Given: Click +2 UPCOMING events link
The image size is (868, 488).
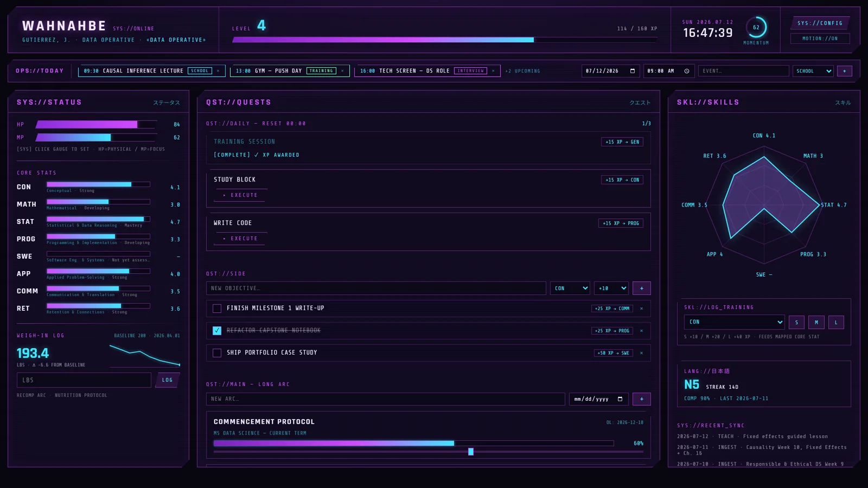Looking at the screenshot, I should pos(522,71).
